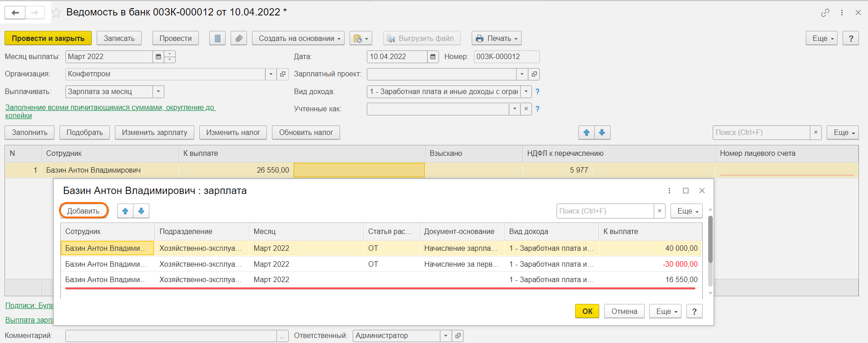Image resolution: width=868 pixels, height=343 pixels.
Task: Open calendar picker for payment month
Action: tap(158, 57)
